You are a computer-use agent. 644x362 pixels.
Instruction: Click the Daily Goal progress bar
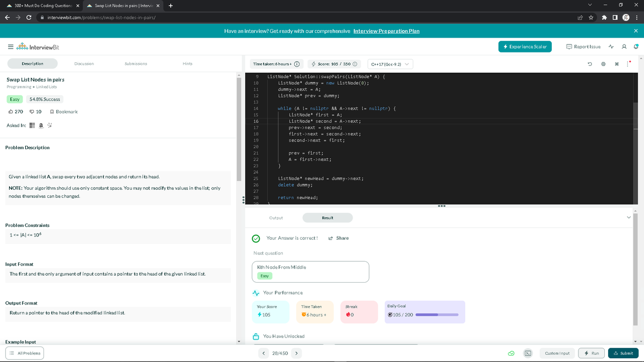point(437,315)
